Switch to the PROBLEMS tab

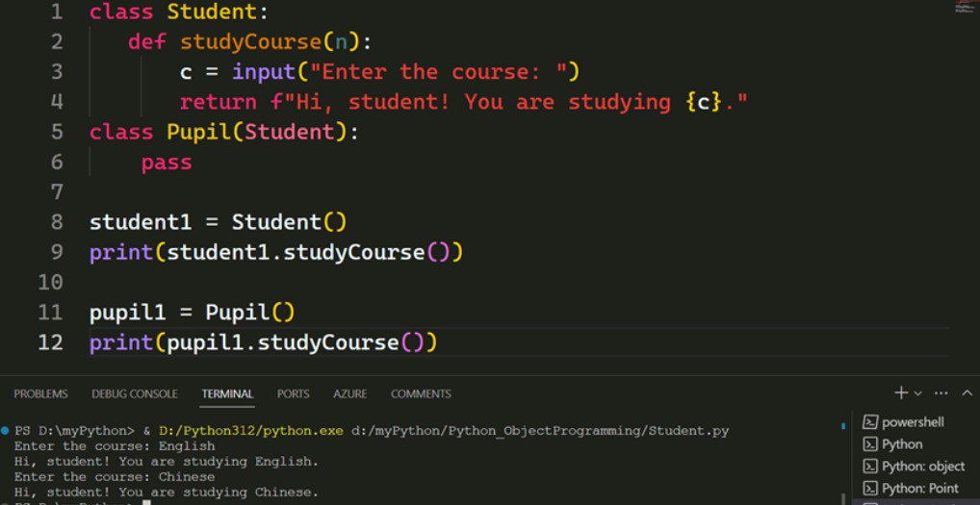(x=40, y=394)
